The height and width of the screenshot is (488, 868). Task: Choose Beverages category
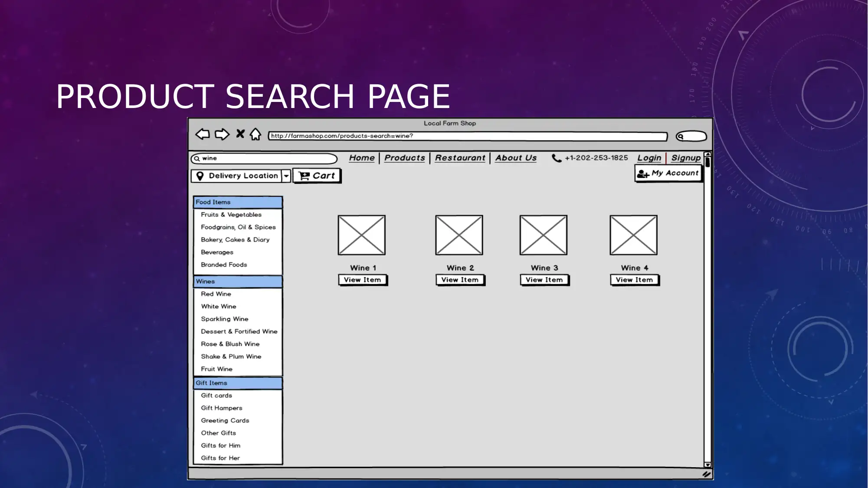[217, 252]
